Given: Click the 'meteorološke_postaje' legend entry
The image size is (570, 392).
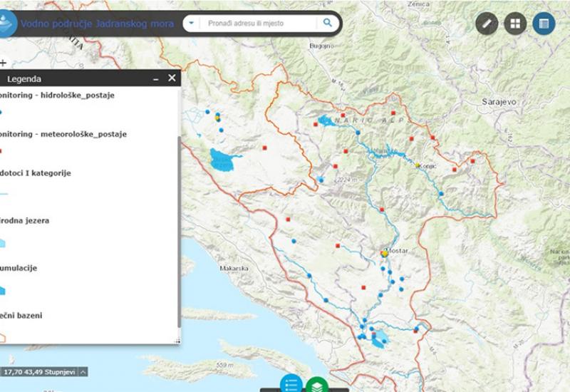Looking at the screenshot, I should coord(83,134).
